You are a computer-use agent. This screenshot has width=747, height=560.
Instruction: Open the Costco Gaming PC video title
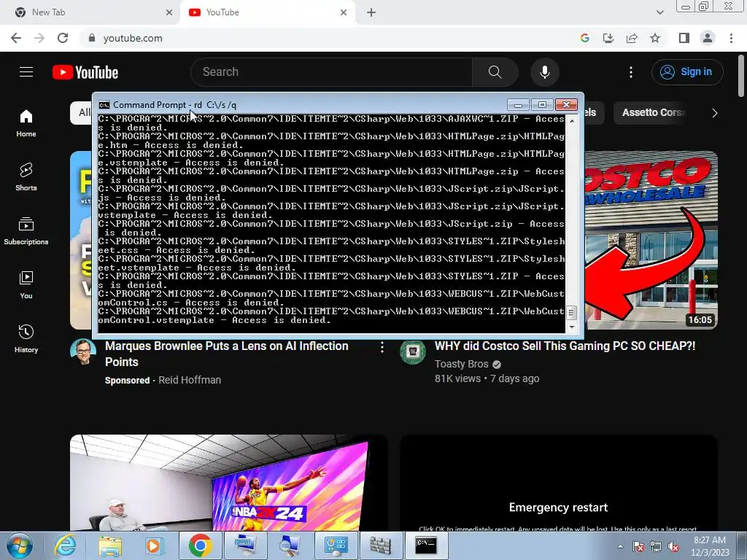pos(565,346)
